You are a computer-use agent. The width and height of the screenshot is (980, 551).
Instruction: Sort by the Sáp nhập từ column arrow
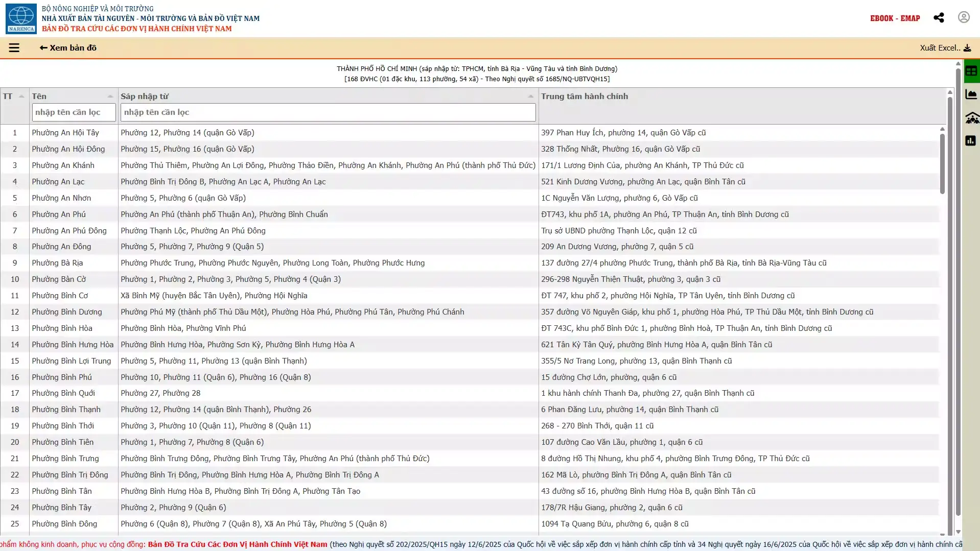pyautogui.click(x=531, y=97)
